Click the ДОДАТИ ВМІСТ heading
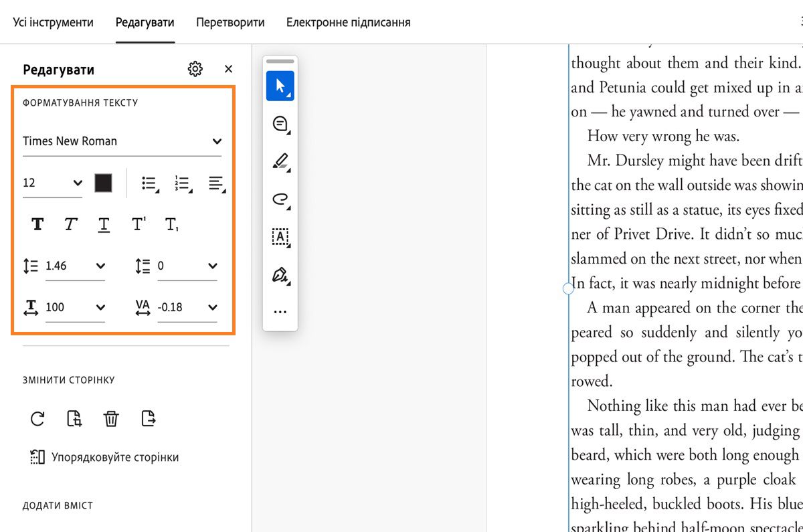Image resolution: width=803 pixels, height=532 pixels. [58, 506]
